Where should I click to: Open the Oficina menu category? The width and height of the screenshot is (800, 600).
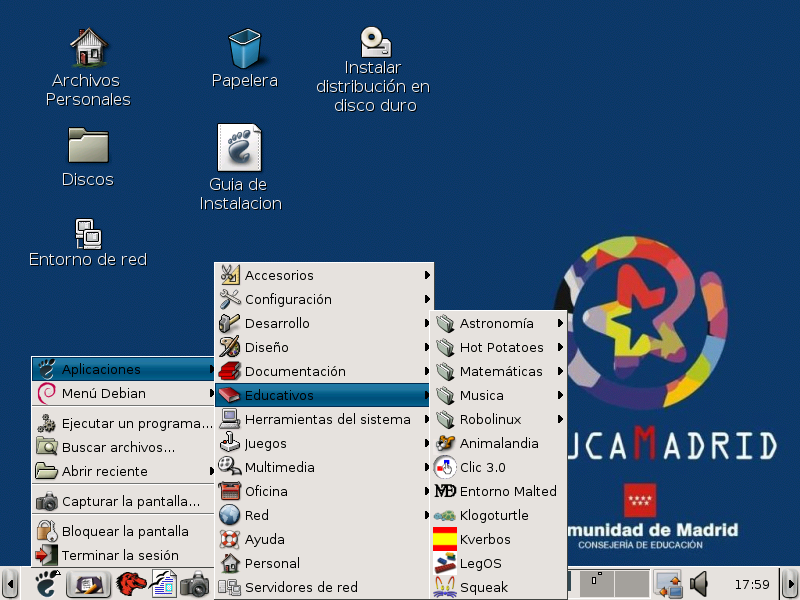323,491
